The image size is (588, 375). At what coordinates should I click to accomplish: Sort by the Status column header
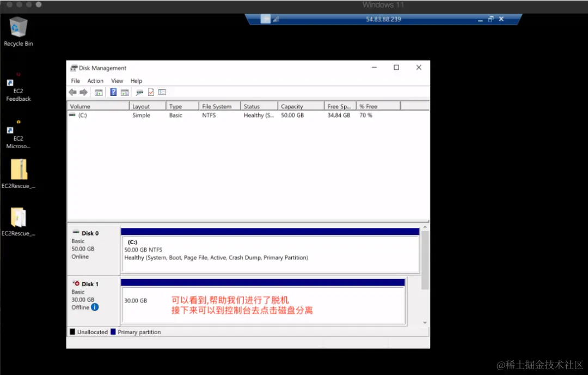click(259, 106)
